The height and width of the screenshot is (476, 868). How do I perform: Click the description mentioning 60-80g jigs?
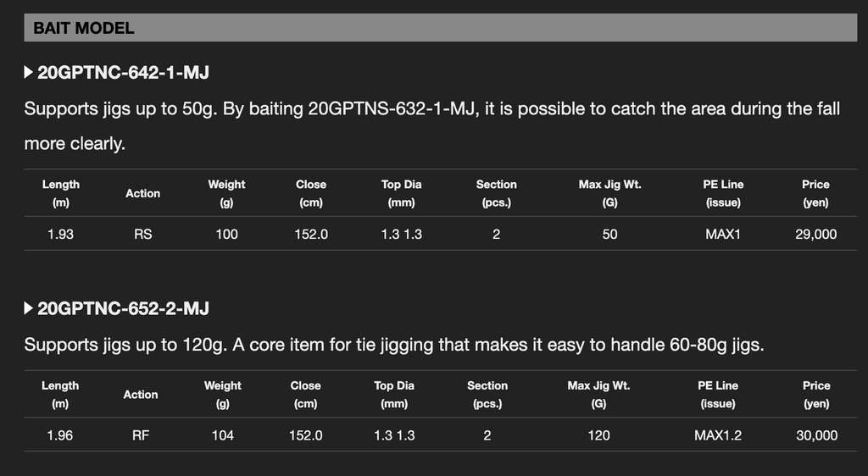394,345
